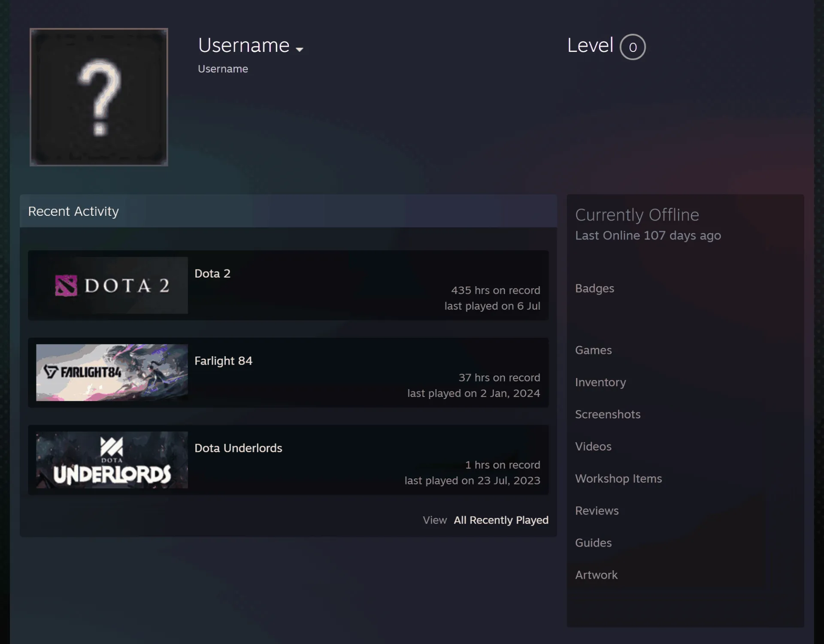Viewport: 824px width, 644px height.
Task: Open the Username dropdown arrow
Action: pos(300,49)
